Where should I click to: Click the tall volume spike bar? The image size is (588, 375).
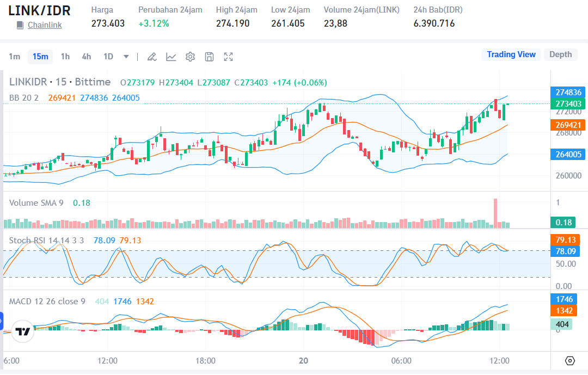click(x=495, y=213)
